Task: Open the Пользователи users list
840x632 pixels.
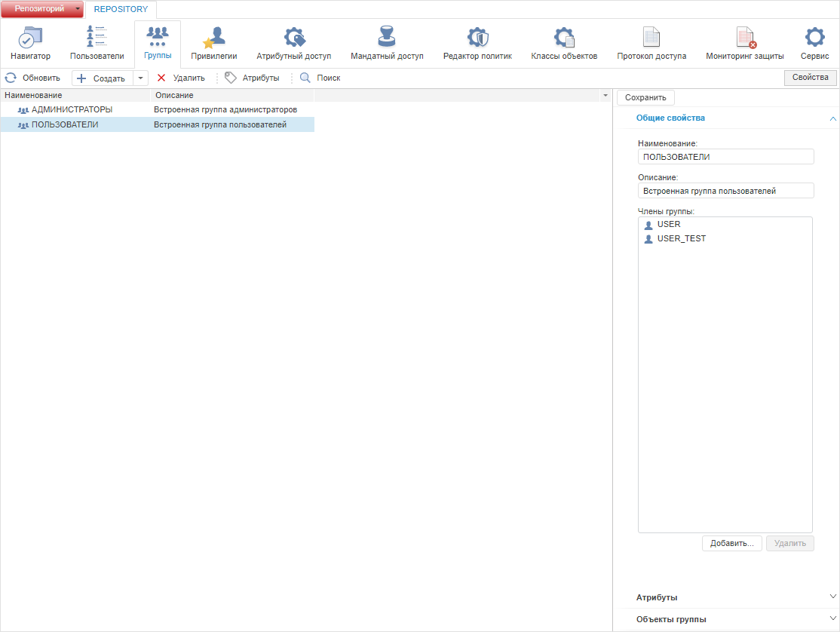Action: (97, 44)
